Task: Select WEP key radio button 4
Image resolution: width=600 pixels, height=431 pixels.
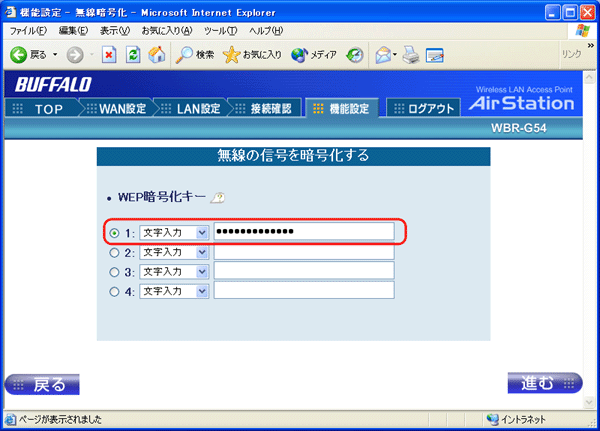Action: point(114,292)
